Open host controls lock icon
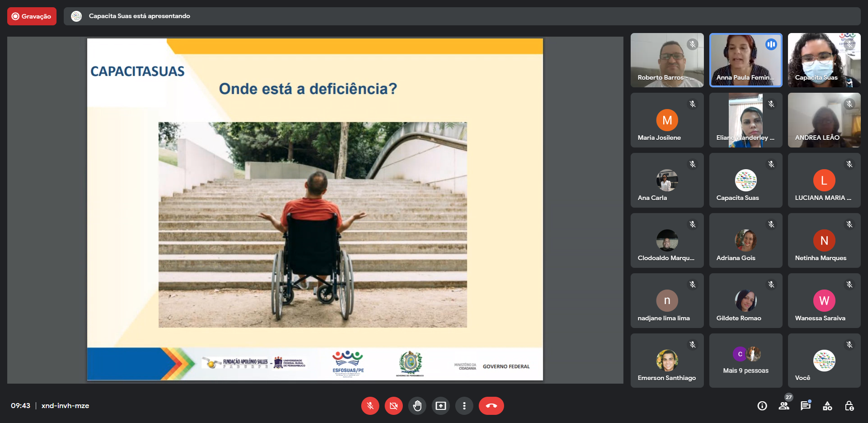 tap(849, 406)
